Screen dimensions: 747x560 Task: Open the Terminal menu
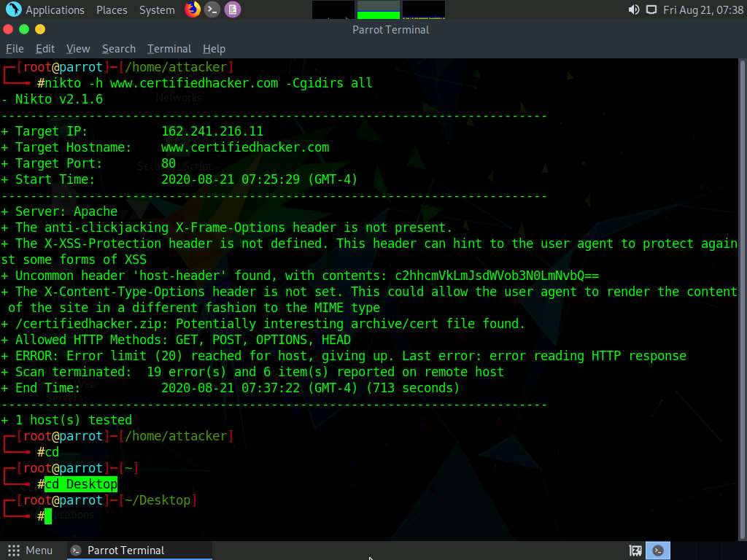(x=169, y=49)
